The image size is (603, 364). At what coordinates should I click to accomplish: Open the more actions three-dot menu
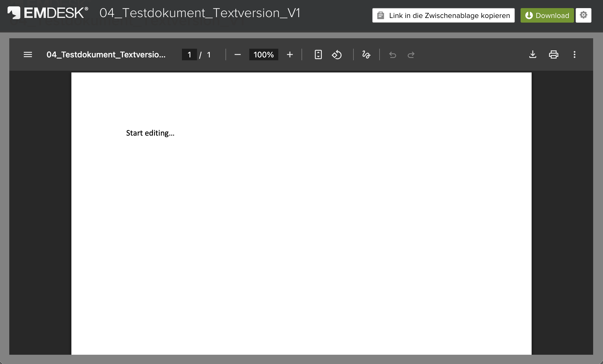click(574, 54)
